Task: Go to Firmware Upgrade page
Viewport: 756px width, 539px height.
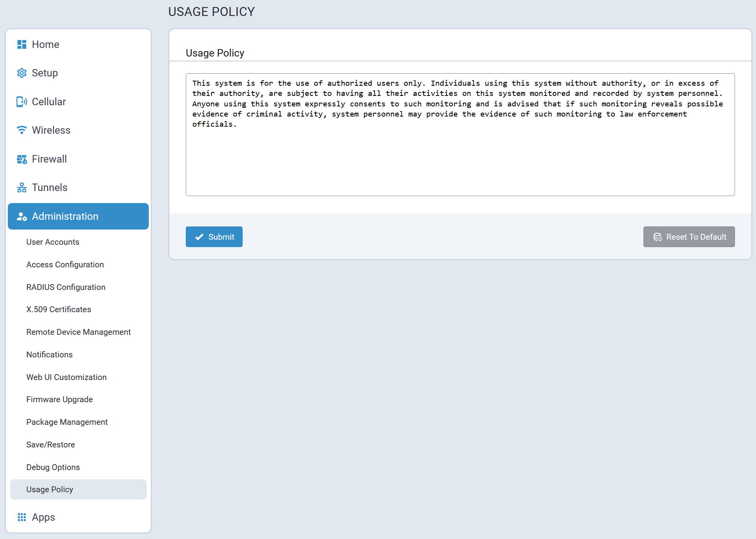Action: (60, 399)
